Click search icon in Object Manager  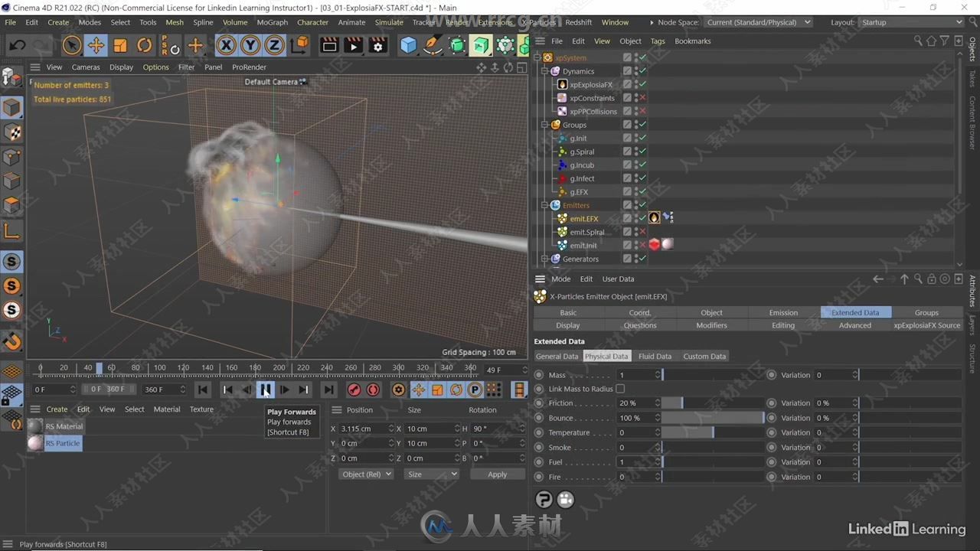[918, 41]
